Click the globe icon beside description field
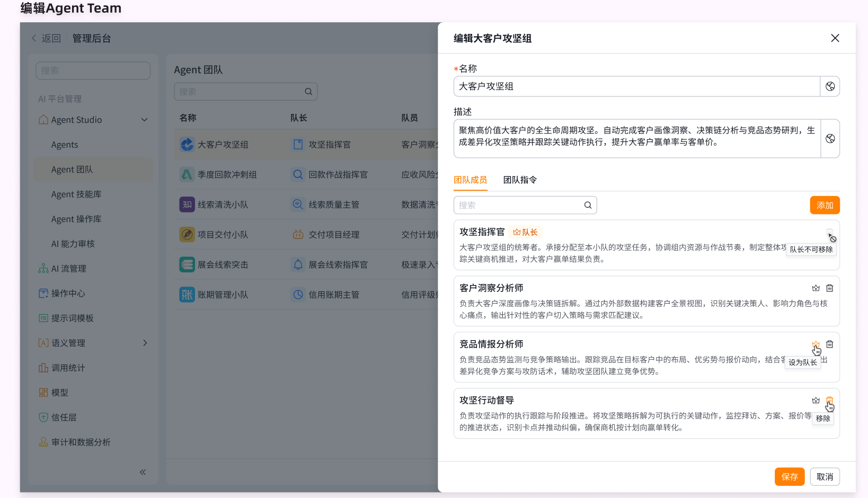868x498 pixels. click(830, 138)
